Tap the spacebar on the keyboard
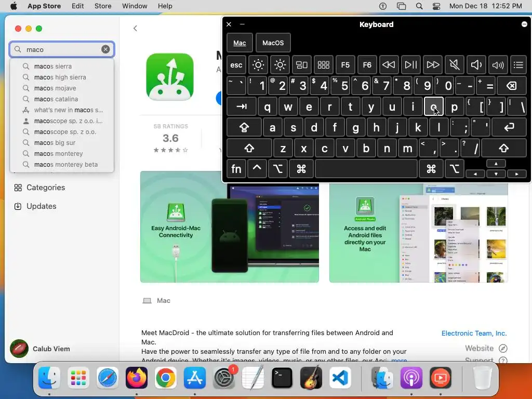Image resolution: width=532 pixels, height=399 pixels. pyautogui.click(x=366, y=169)
